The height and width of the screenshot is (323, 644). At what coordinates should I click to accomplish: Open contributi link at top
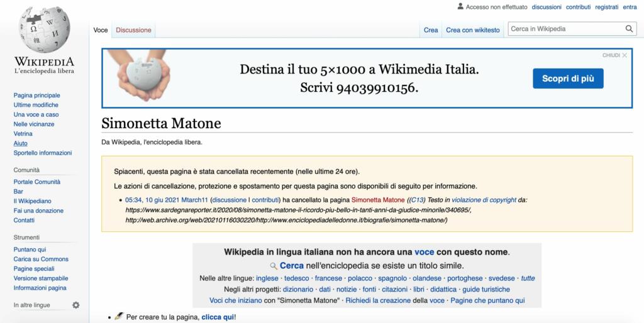(579, 7)
